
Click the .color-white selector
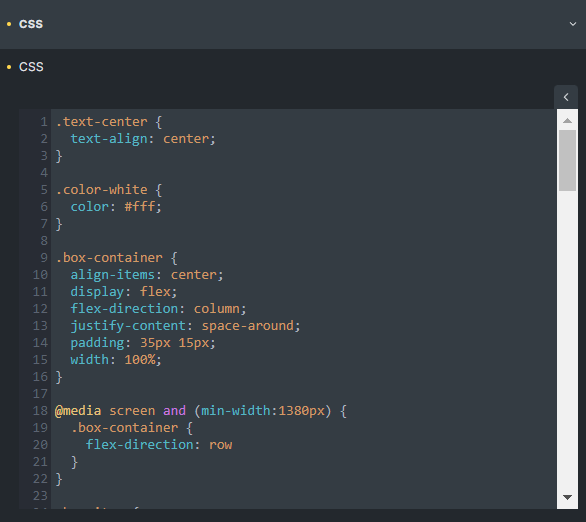[102, 190]
